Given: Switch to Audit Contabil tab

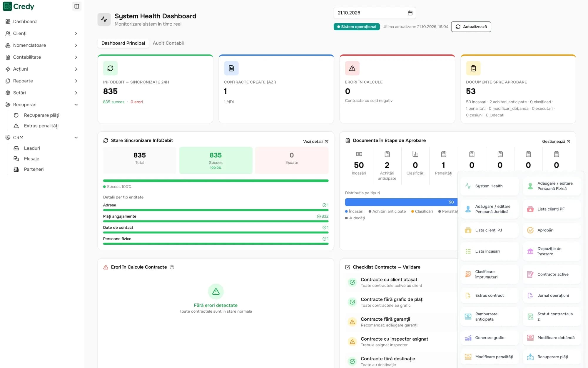Looking at the screenshot, I should click(168, 43).
